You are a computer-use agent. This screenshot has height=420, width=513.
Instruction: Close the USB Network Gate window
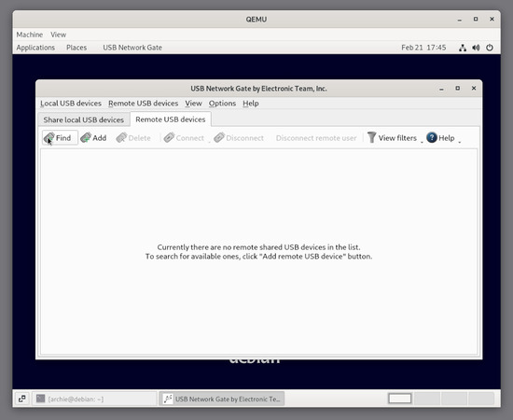pyautogui.click(x=474, y=88)
